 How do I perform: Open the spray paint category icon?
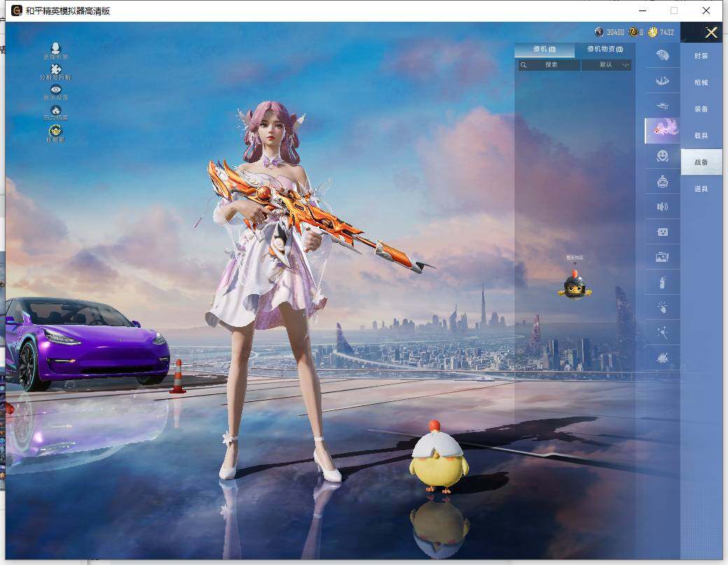pos(662,282)
